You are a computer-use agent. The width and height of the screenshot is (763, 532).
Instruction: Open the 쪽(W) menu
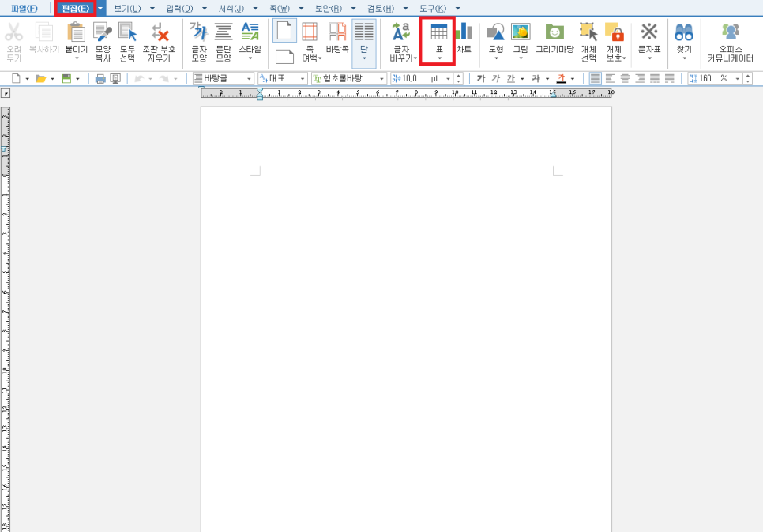tap(280, 8)
